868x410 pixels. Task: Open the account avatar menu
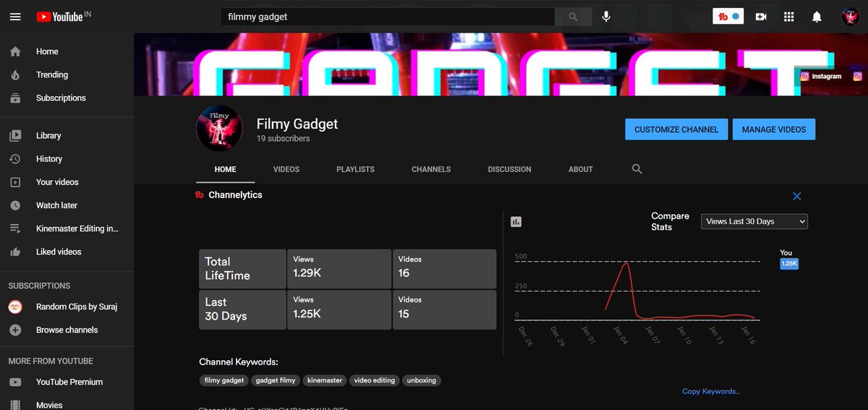(850, 17)
